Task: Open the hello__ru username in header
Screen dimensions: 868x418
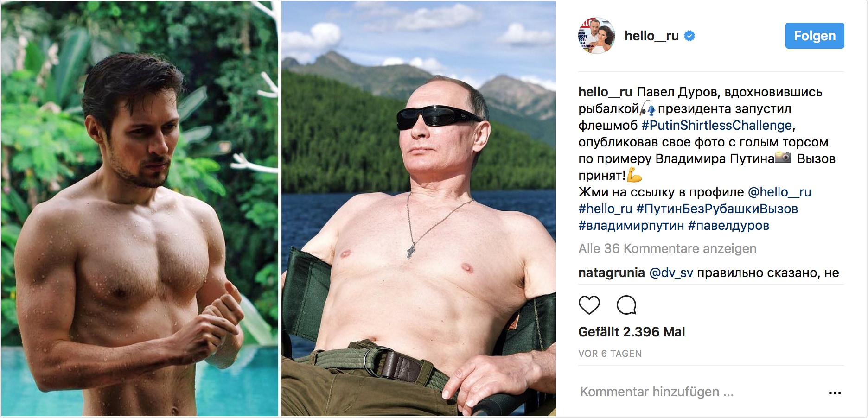Action: [x=651, y=36]
